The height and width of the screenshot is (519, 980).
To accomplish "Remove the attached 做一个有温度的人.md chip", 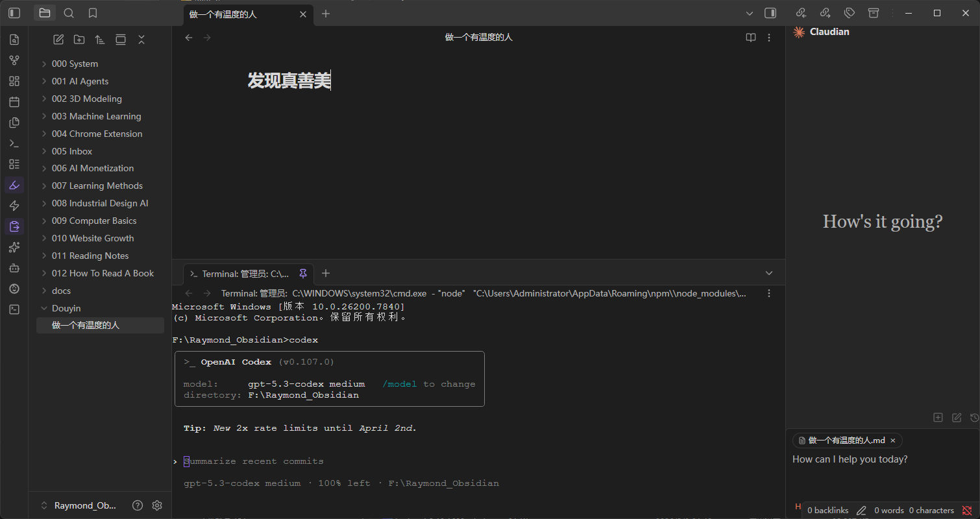I will pyautogui.click(x=892, y=441).
